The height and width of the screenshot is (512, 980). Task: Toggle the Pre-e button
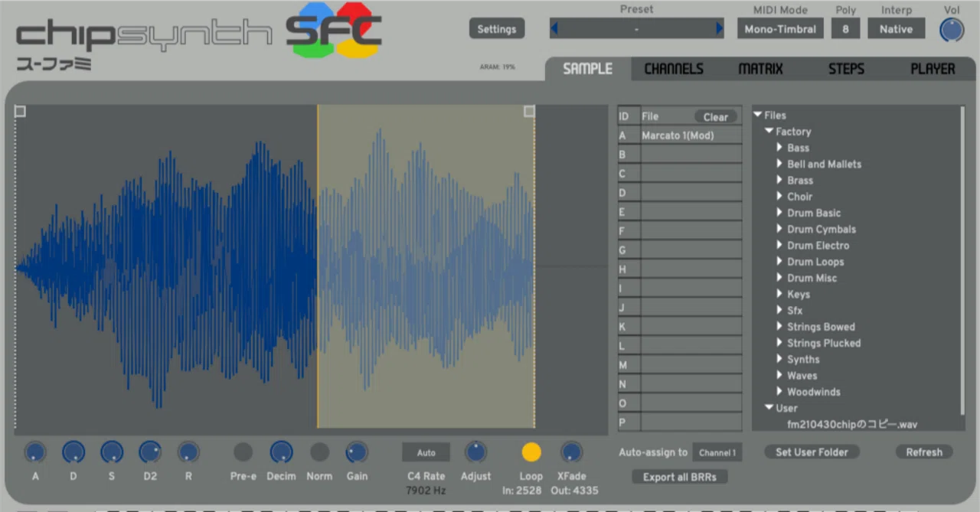point(243,452)
